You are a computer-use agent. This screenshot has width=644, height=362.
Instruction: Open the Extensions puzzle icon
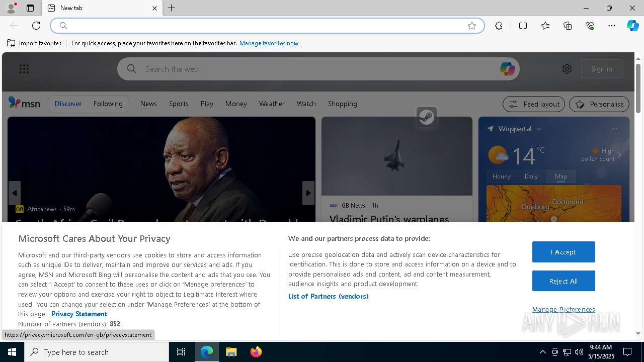tap(499, 26)
